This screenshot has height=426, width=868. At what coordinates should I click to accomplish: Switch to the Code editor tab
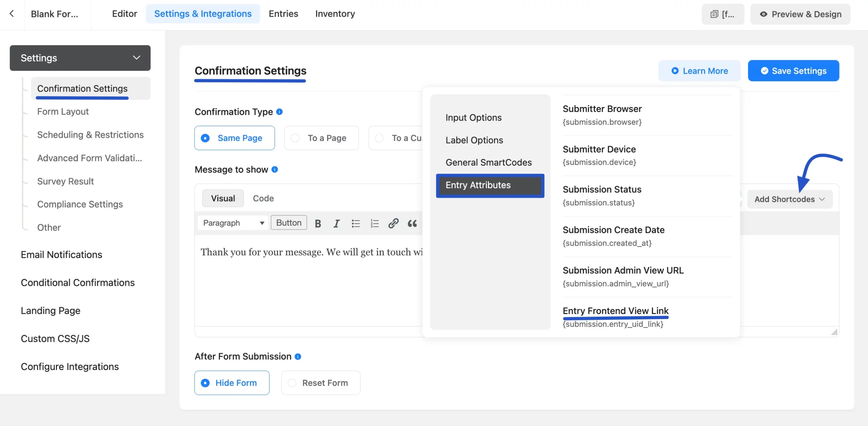[263, 198]
